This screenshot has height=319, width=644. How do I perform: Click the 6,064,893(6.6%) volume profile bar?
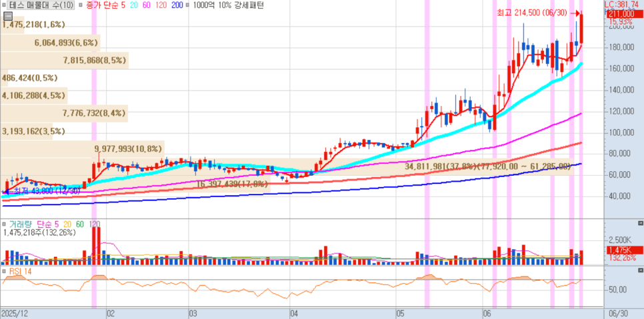(51, 43)
